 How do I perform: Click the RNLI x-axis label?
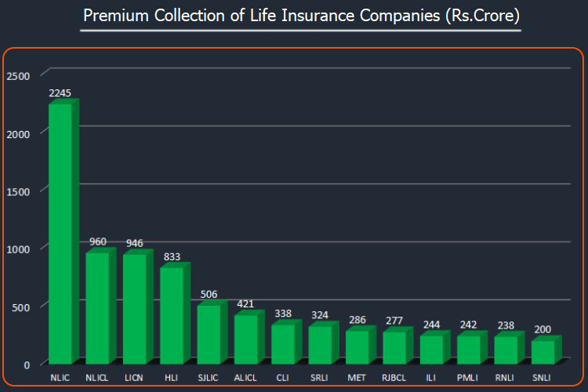(505, 378)
